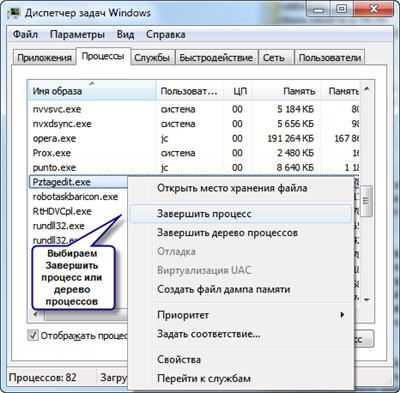Expand the 'Приоритет' submenu arrow
Screen dimensions: 400x393
(342, 315)
